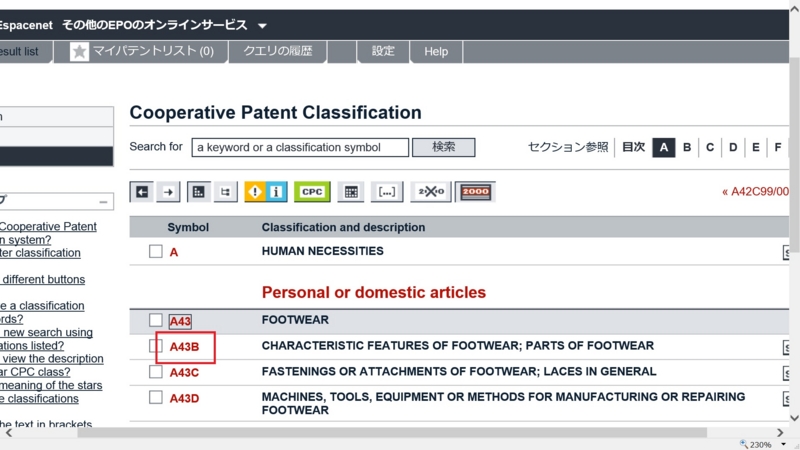Click the 'meaning of the stars' link

[51, 385]
